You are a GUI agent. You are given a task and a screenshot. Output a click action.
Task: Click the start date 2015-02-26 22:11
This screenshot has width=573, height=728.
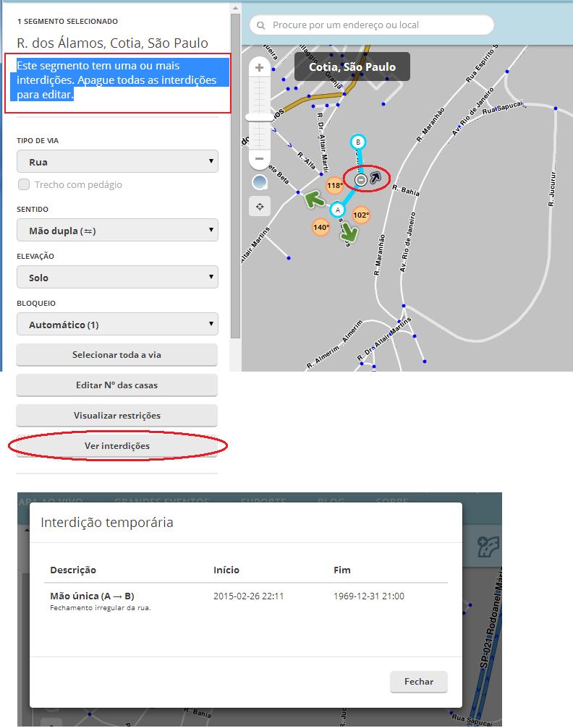pyautogui.click(x=249, y=596)
